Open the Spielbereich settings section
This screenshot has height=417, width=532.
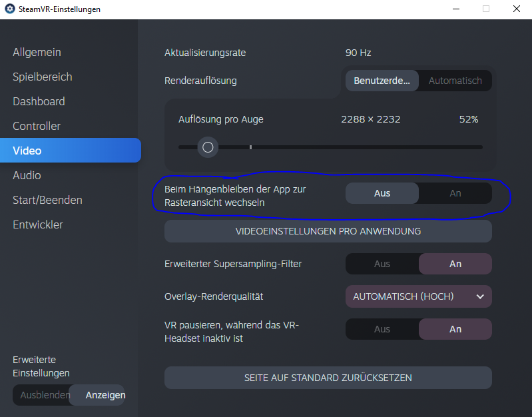43,77
